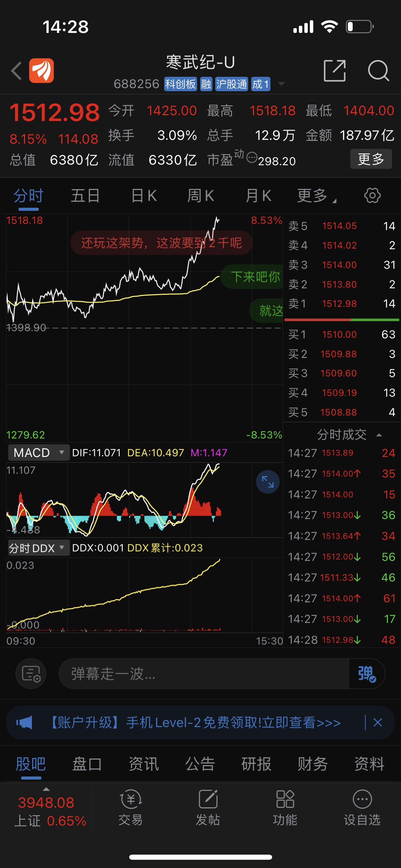Open the 分时DDX indicator dropdown
401x868 pixels.
[x=39, y=548]
